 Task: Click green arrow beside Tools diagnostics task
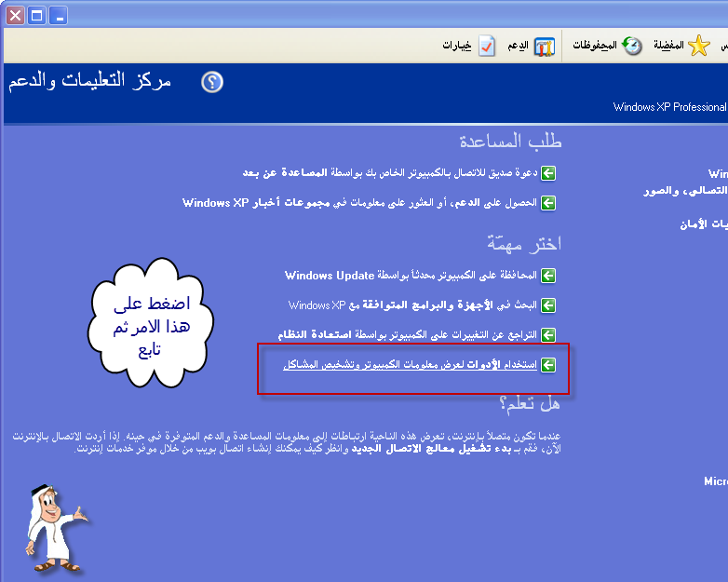click(548, 365)
